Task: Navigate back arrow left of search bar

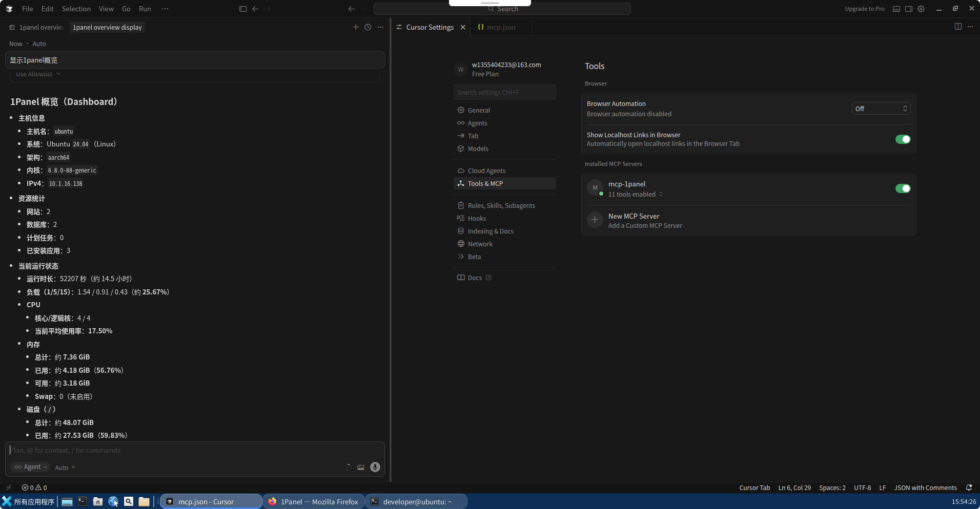Action: point(352,9)
